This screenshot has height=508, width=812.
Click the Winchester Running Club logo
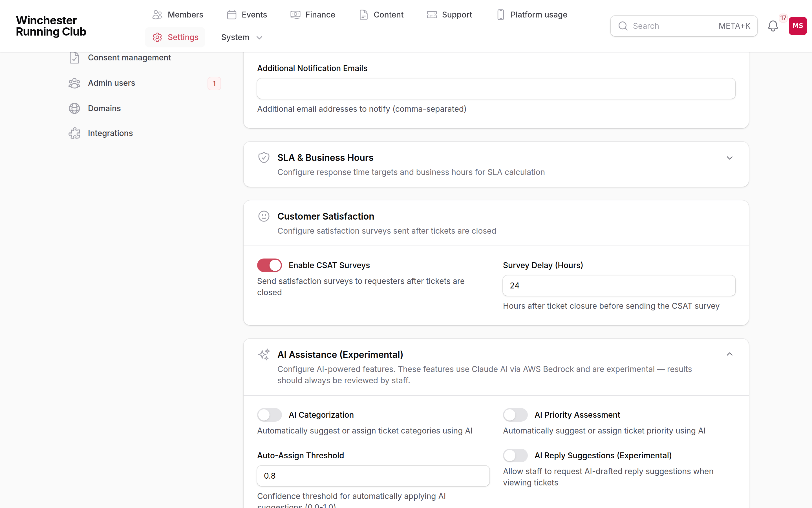pos(51,26)
